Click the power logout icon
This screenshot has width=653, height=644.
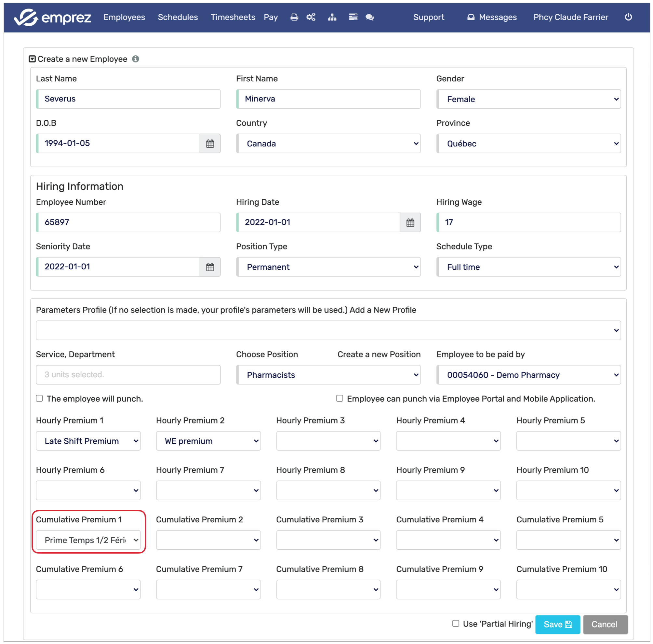pyautogui.click(x=628, y=17)
